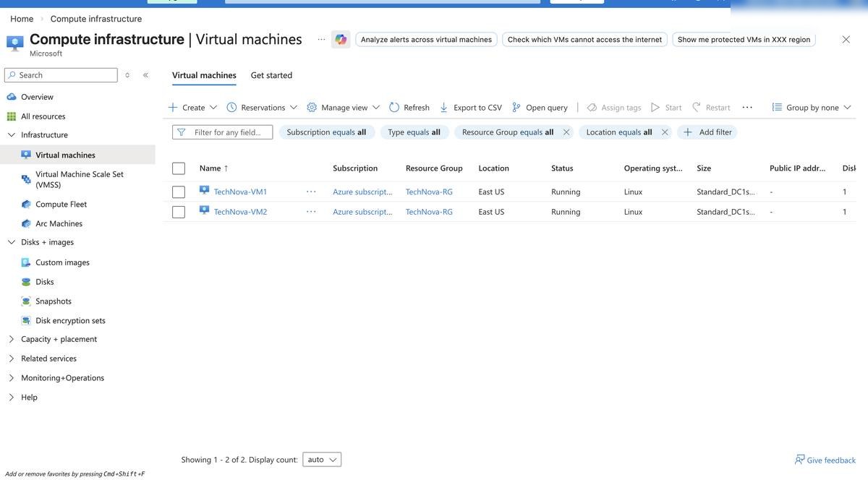Click Show me protected VMs in XXX region
Screen dimensions: 868x480
744,40
